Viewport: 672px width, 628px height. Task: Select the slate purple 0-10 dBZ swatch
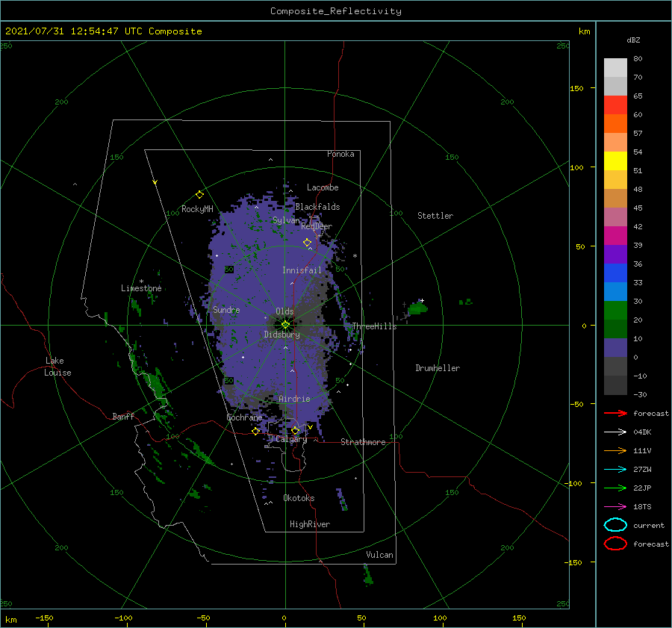[615, 348]
